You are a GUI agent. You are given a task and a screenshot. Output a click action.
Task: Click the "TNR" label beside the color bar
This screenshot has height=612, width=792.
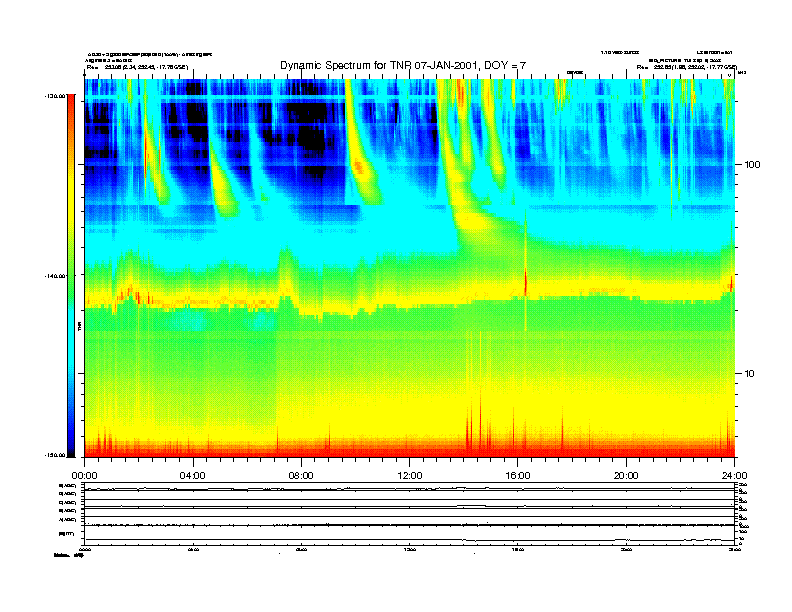pyautogui.click(x=79, y=327)
